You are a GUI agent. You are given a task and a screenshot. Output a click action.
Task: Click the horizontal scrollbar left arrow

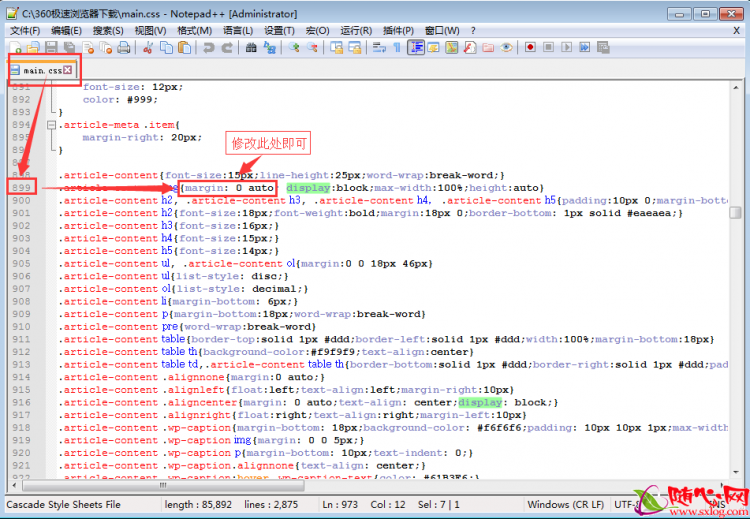[x=14, y=485]
